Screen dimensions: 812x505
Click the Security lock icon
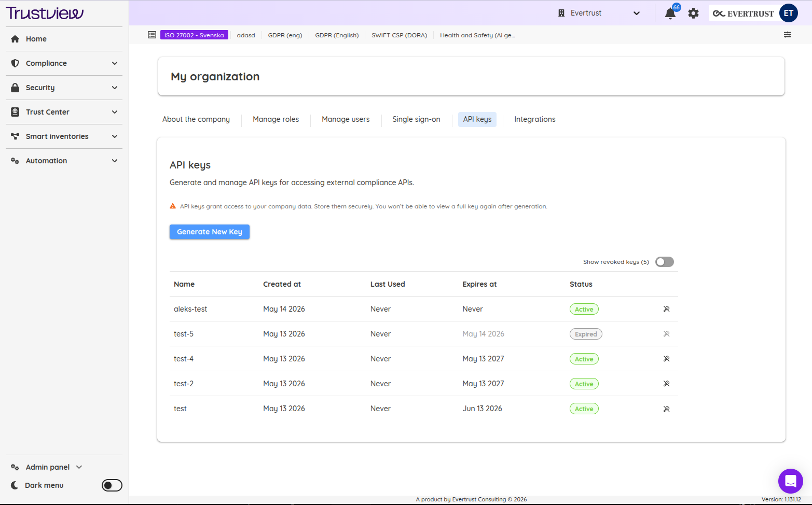[x=15, y=88]
